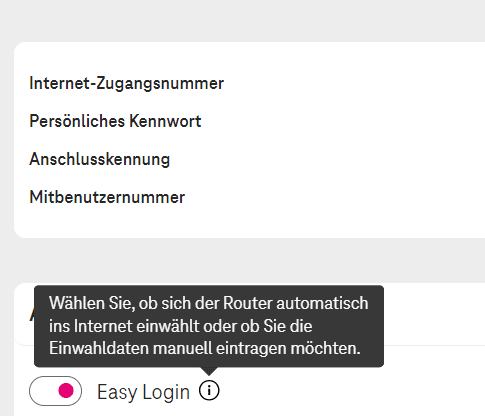Click the word Login before the info icon
The image size is (485, 416).
click(166, 393)
